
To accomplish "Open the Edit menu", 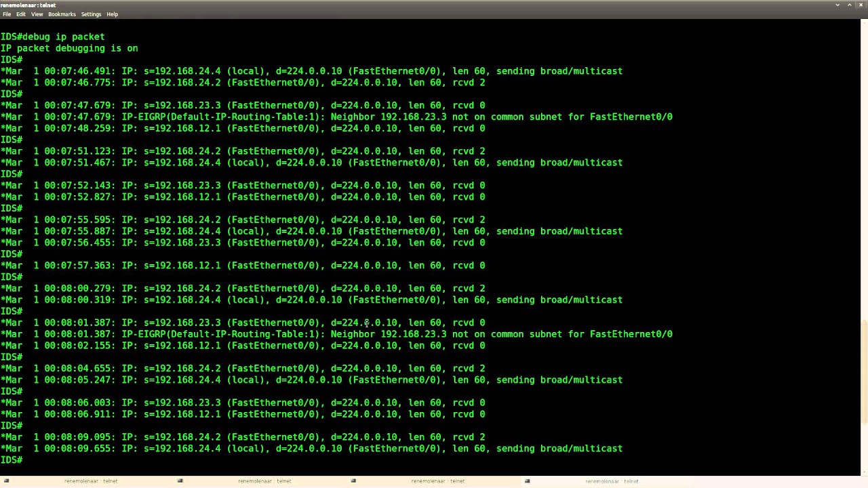I will [x=21, y=14].
